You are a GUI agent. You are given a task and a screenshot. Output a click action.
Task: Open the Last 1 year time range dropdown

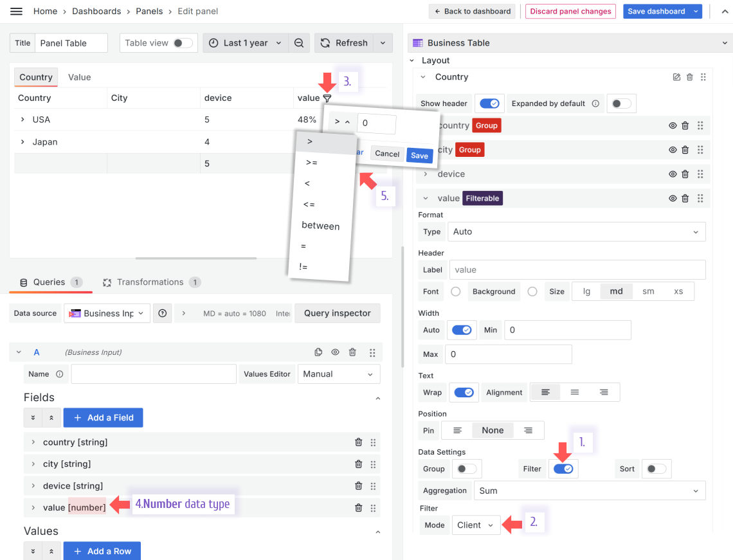coord(243,42)
